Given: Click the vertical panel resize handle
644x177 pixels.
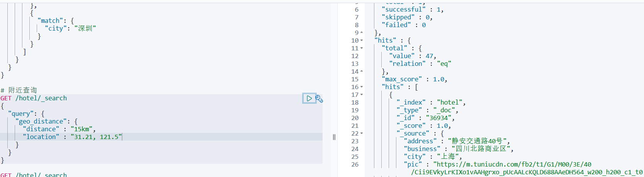Looking at the screenshot, I should (334, 137).
